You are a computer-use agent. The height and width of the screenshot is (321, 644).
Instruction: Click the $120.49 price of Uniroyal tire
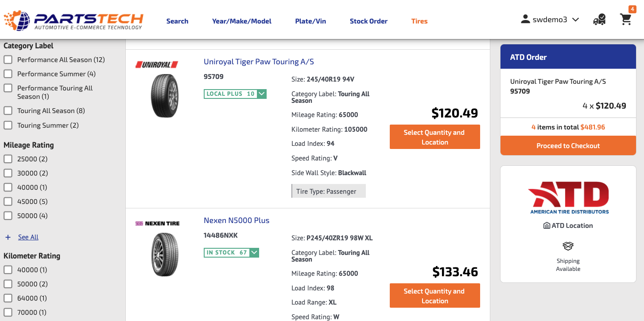[x=455, y=114]
